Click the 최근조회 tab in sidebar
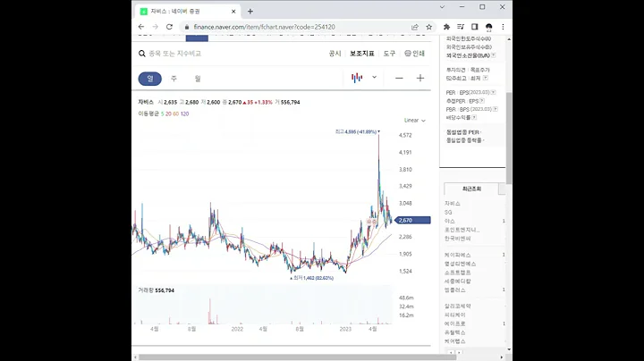 pyautogui.click(x=471, y=189)
